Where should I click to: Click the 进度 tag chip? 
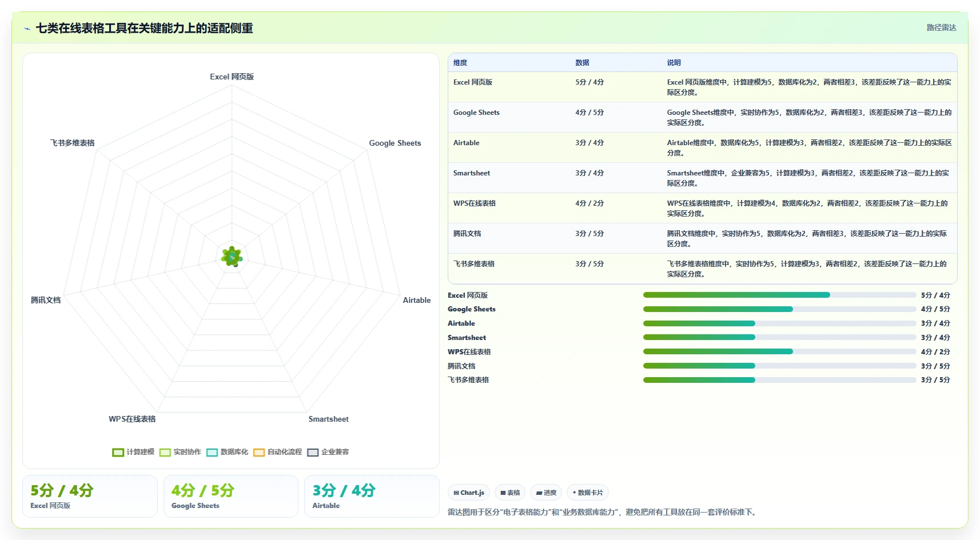546,493
